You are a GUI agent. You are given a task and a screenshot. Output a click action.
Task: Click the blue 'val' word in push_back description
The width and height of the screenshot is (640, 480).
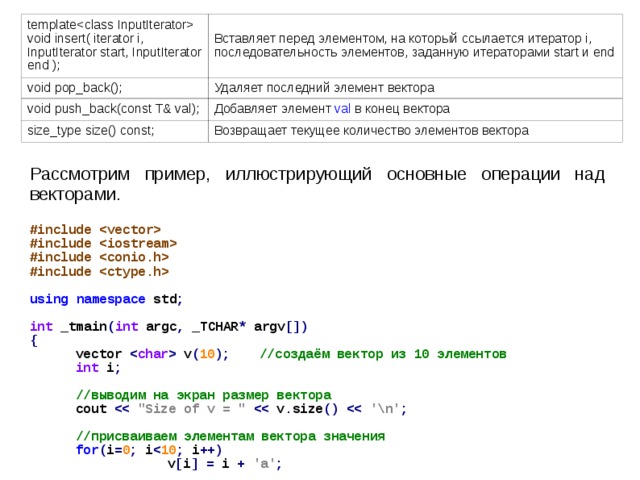343,108
